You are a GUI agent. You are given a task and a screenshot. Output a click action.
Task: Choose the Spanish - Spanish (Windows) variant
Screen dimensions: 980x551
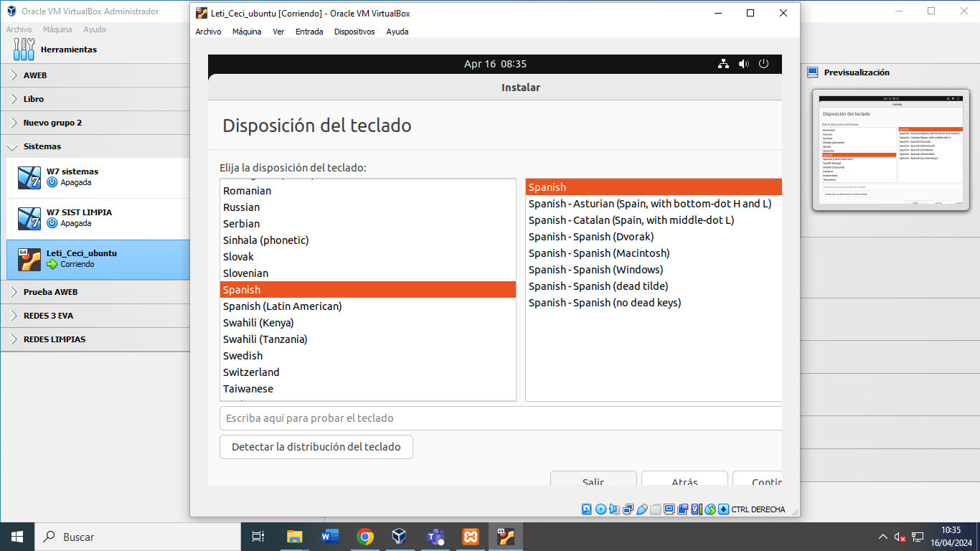595,270
